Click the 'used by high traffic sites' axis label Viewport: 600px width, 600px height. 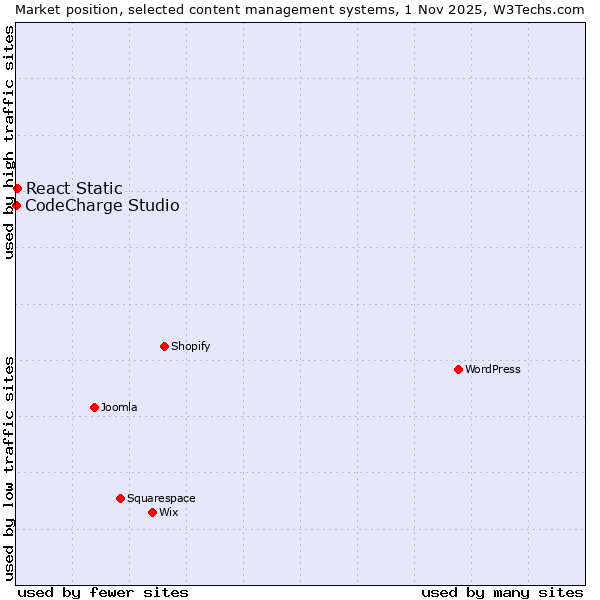coord(9,142)
